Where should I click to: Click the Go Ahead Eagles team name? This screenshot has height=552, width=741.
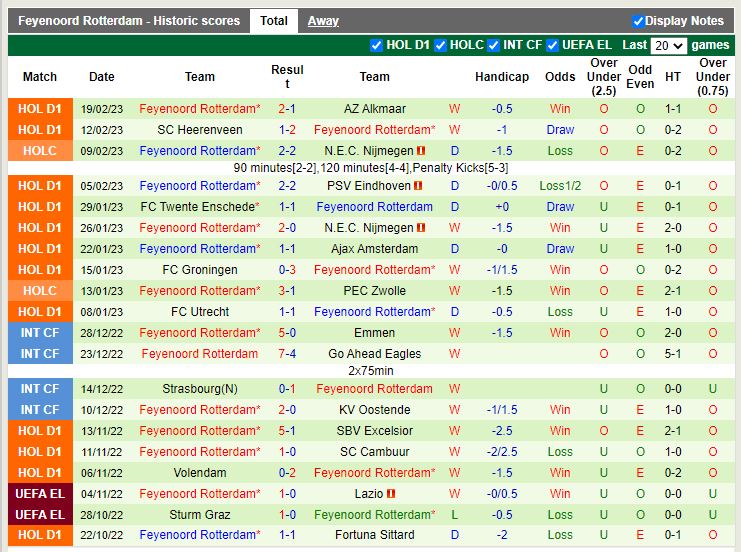click(x=375, y=354)
